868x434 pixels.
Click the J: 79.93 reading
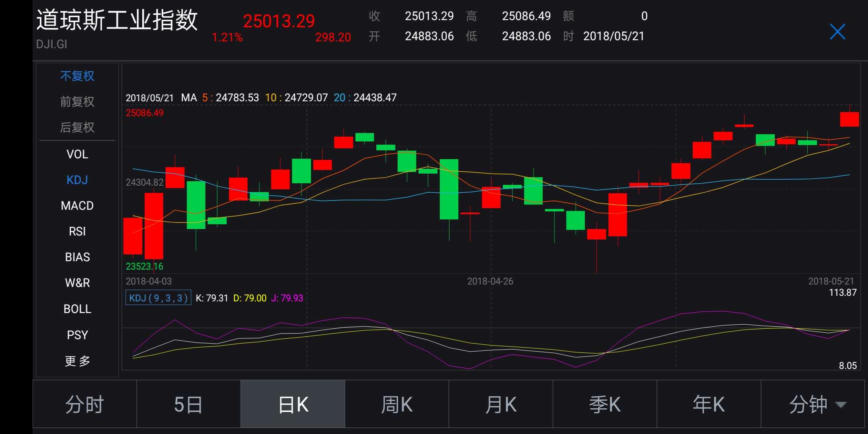pyautogui.click(x=287, y=298)
